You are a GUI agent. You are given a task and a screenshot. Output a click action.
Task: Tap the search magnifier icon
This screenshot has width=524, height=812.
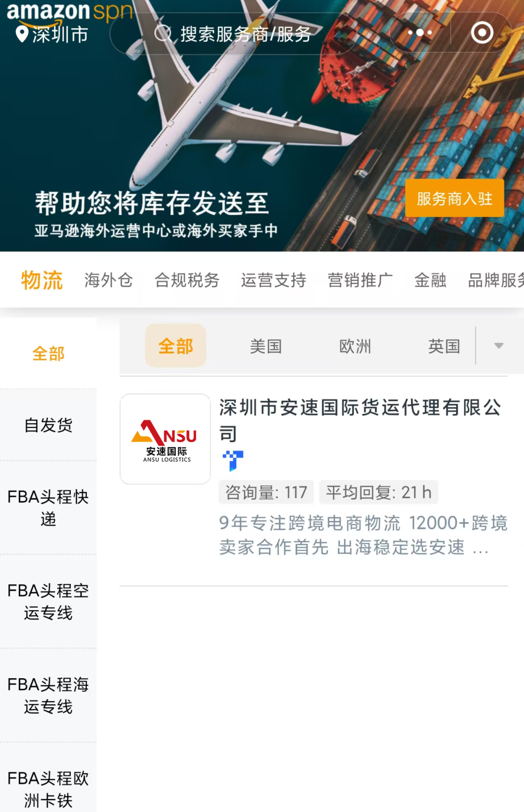coord(163,33)
